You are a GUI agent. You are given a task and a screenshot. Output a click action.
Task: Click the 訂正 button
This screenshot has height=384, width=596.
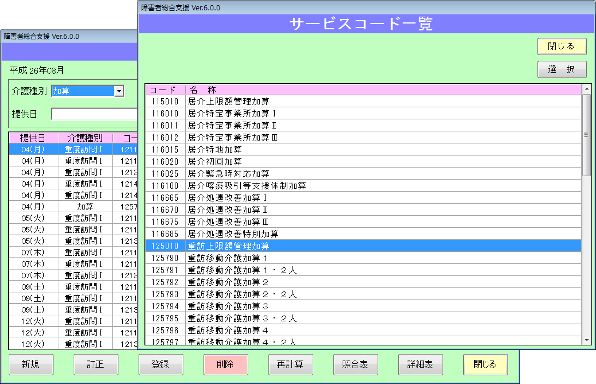[96, 364]
